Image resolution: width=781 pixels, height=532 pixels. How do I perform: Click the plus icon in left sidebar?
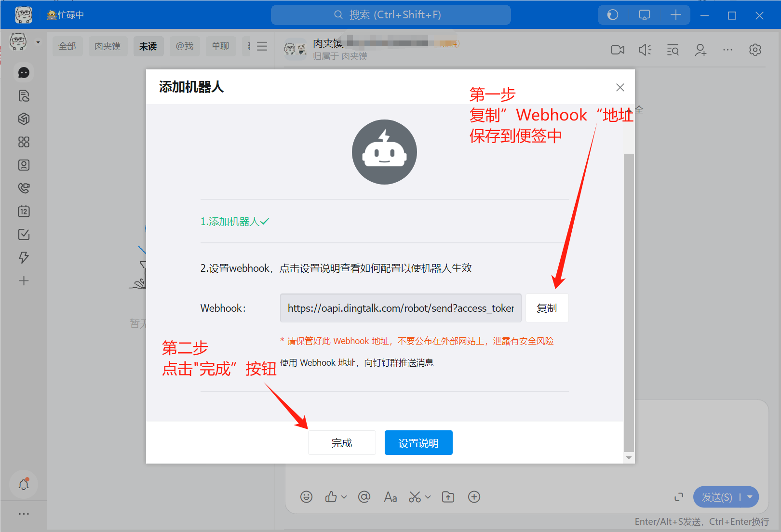pyautogui.click(x=24, y=281)
